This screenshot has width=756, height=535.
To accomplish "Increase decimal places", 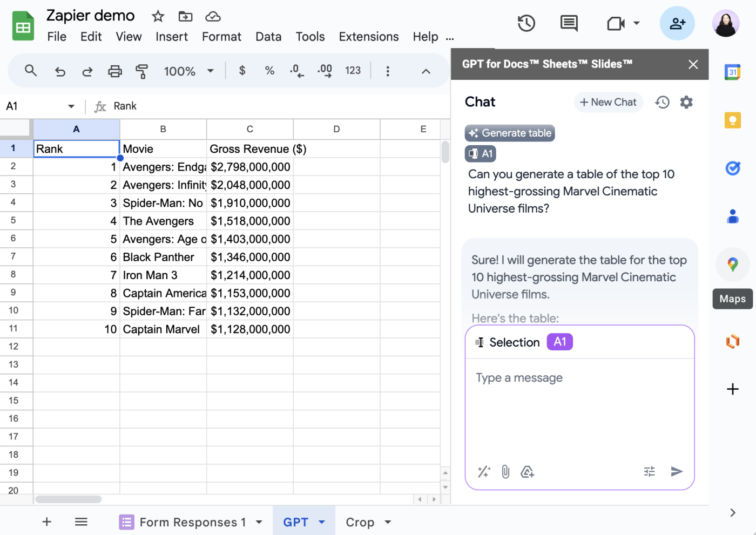I will click(325, 71).
